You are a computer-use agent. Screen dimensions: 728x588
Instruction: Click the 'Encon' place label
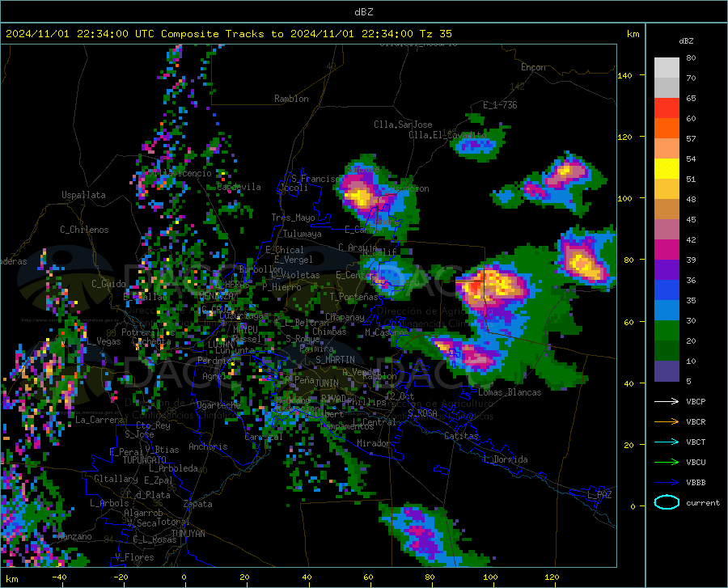tap(533, 67)
